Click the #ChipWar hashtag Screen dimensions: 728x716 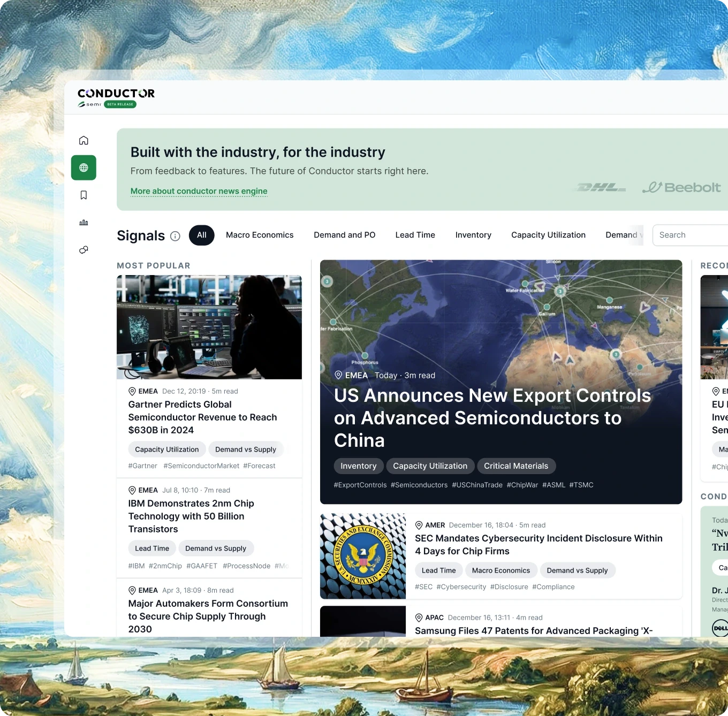(522, 485)
